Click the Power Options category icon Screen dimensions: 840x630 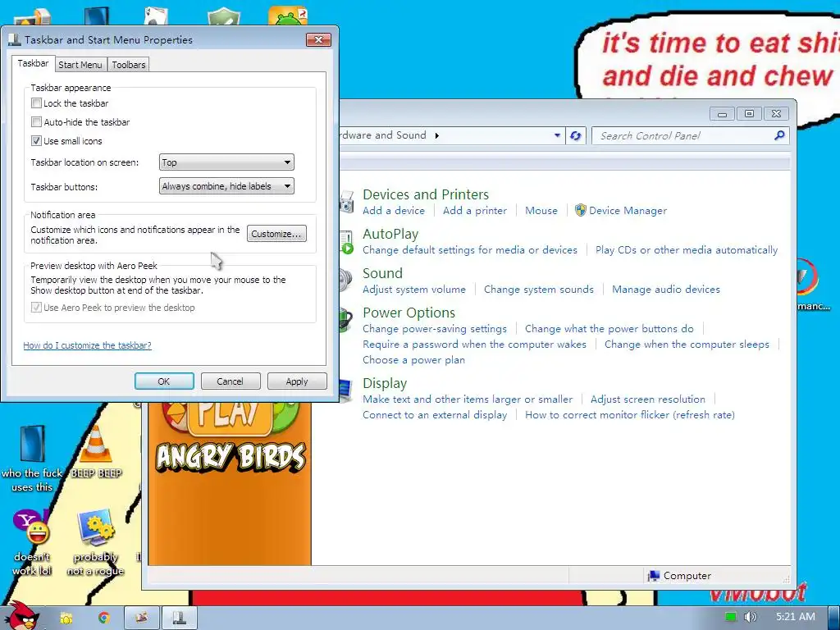346,320
